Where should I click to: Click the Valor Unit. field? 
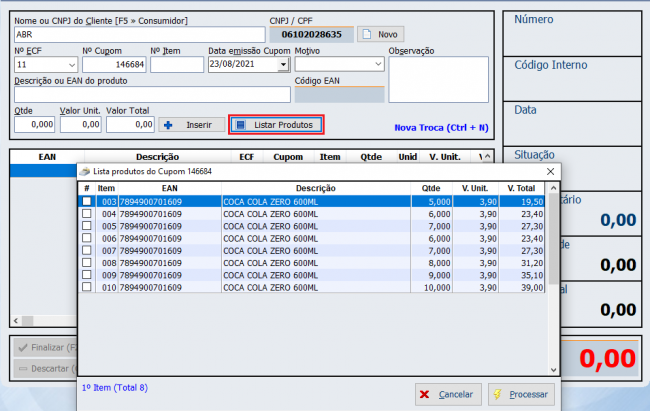[80, 124]
